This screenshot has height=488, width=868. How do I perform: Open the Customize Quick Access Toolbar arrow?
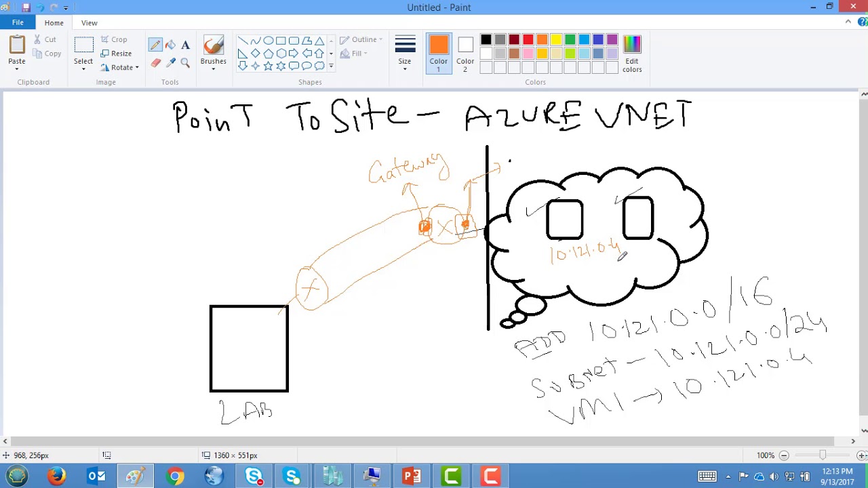pos(66,7)
